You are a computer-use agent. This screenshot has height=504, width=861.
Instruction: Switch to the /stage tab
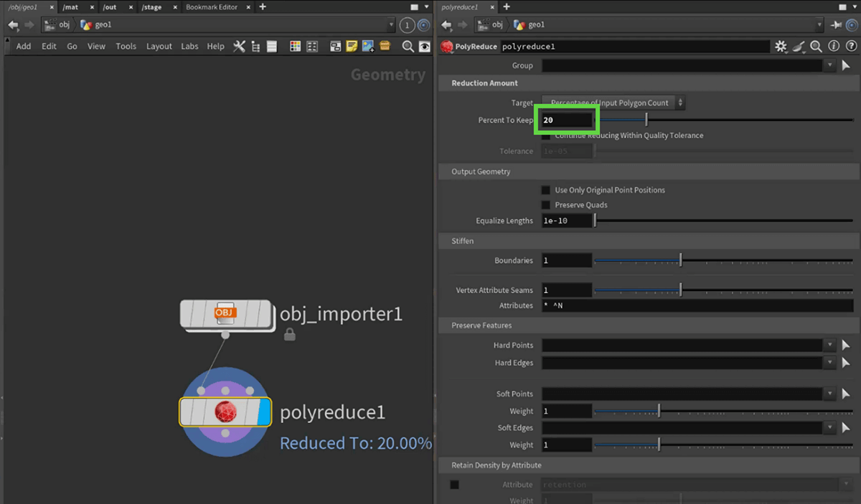coord(151,7)
